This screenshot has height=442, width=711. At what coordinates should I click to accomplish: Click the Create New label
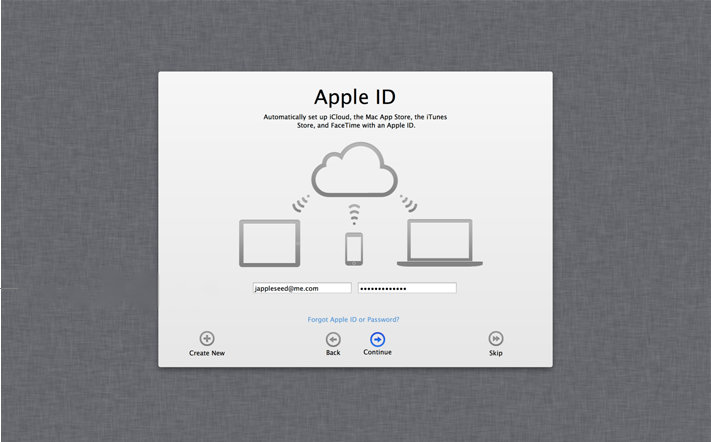[207, 353]
